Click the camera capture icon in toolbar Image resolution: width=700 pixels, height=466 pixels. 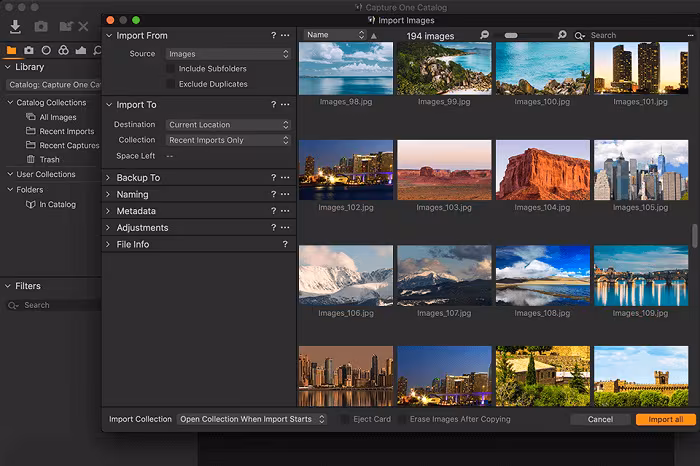pyautogui.click(x=41, y=27)
